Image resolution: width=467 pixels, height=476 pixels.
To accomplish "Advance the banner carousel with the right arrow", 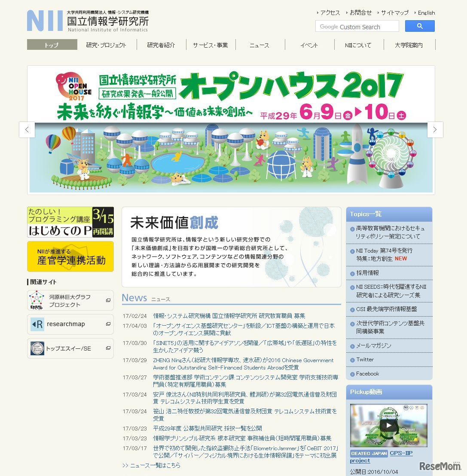I will click(435, 129).
